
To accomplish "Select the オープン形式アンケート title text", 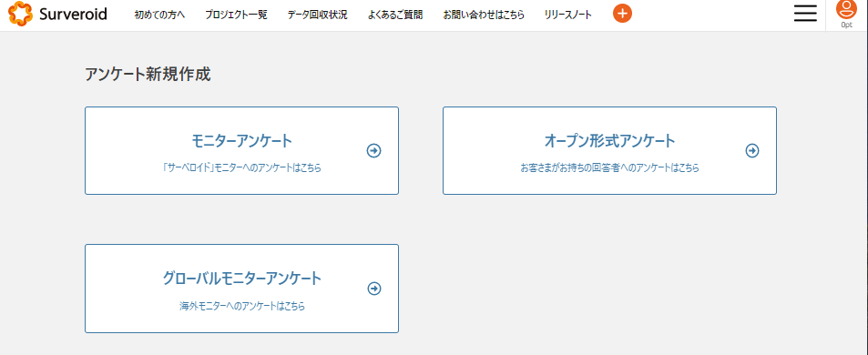I will (x=610, y=141).
